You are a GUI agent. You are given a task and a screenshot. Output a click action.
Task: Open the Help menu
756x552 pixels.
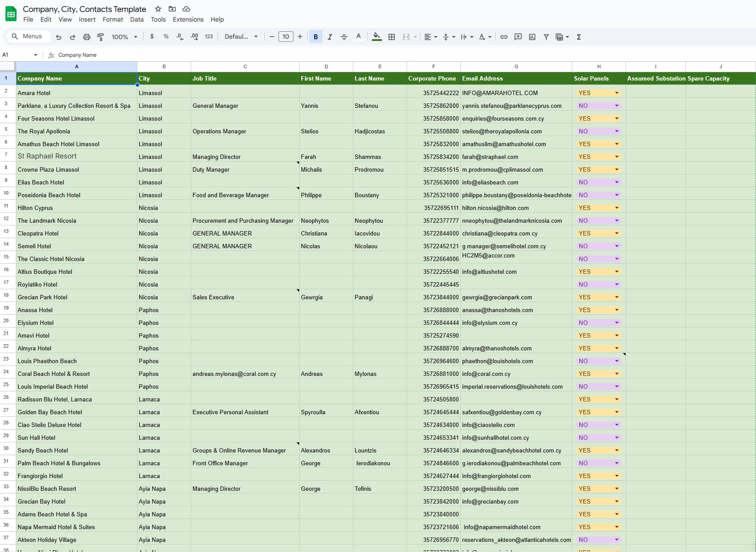click(x=217, y=19)
